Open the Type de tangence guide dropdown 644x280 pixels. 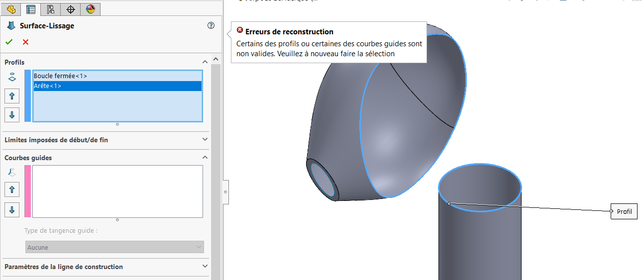pyautogui.click(x=115, y=247)
